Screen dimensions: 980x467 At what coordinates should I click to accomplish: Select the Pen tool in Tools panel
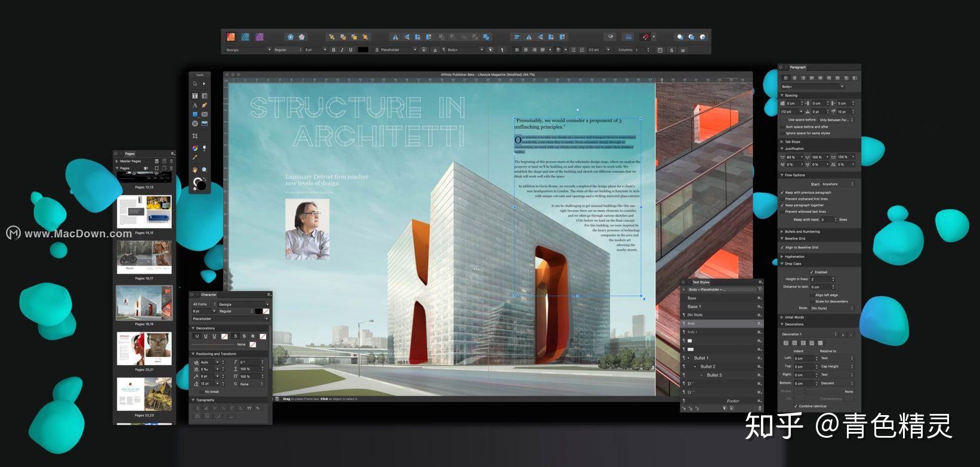[204, 105]
